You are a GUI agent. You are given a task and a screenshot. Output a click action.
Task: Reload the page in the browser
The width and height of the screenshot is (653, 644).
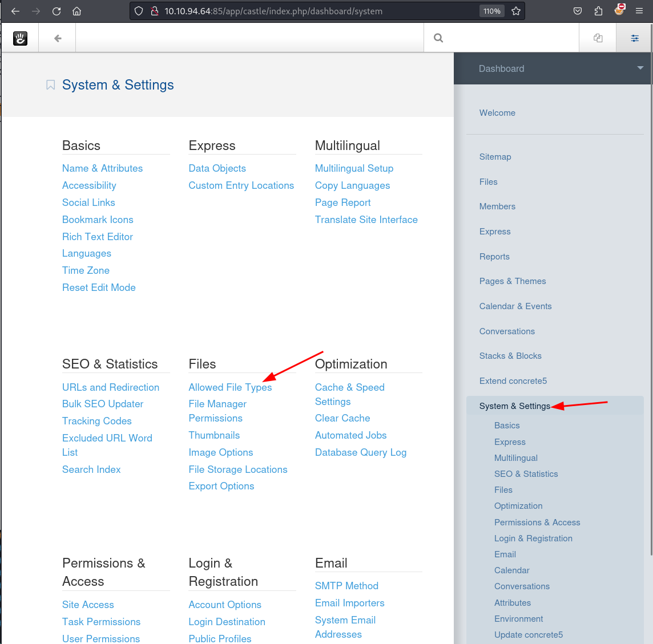pyautogui.click(x=56, y=11)
